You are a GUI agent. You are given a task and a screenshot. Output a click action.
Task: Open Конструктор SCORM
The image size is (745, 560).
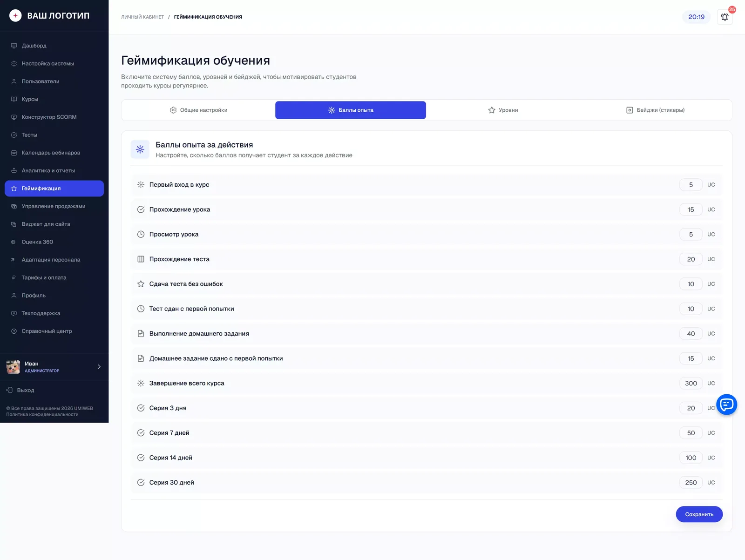(54, 117)
